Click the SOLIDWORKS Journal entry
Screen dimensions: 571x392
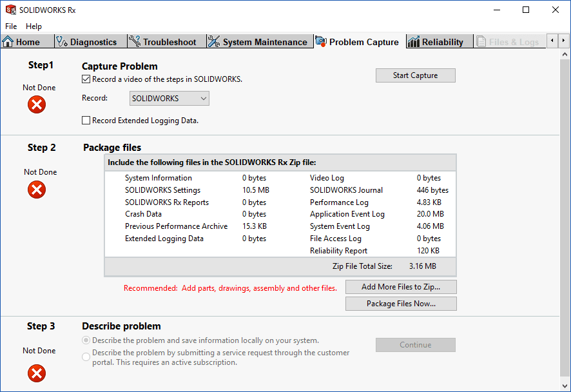(x=346, y=190)
